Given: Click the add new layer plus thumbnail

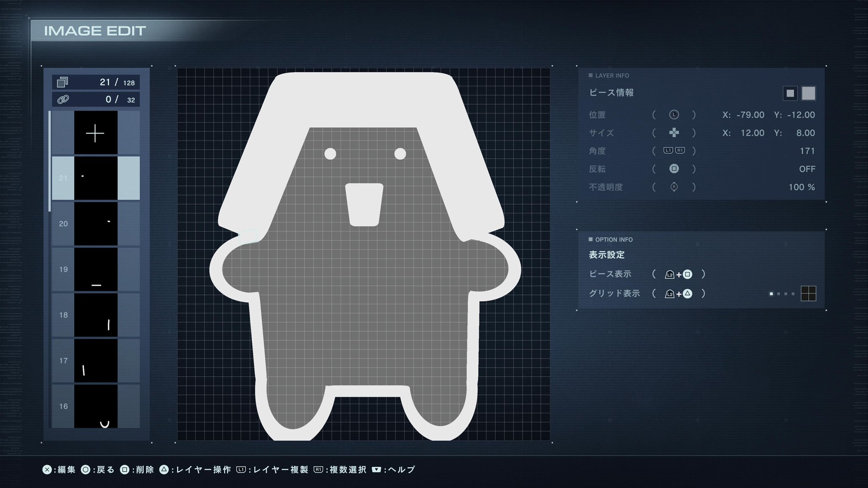Looking at the screenshot, I should pyautogui.click(x=95, y=133).
